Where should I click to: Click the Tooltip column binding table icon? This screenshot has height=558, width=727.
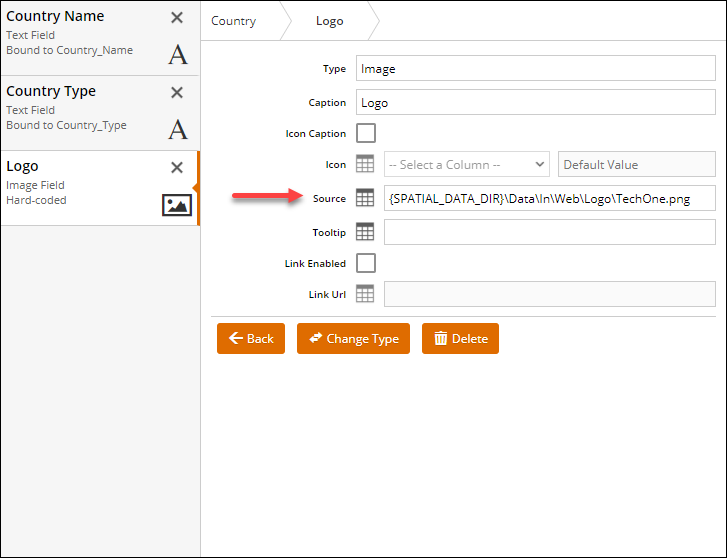point(365,232)
